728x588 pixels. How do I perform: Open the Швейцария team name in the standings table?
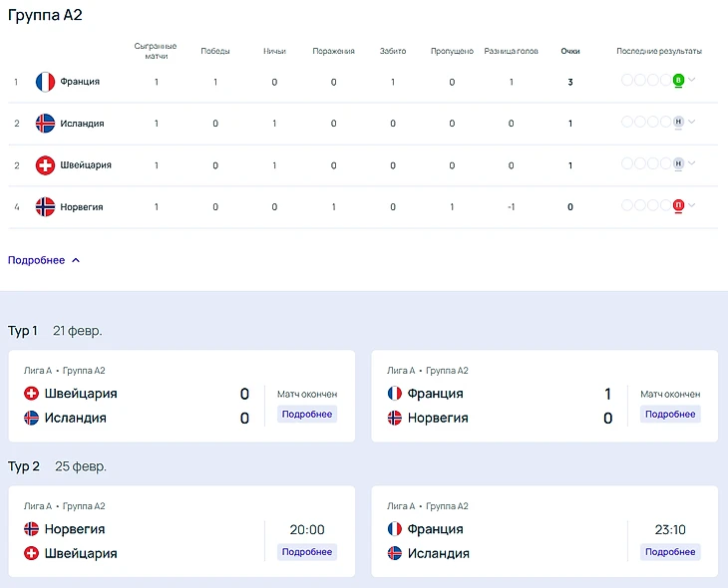[86, 165]
